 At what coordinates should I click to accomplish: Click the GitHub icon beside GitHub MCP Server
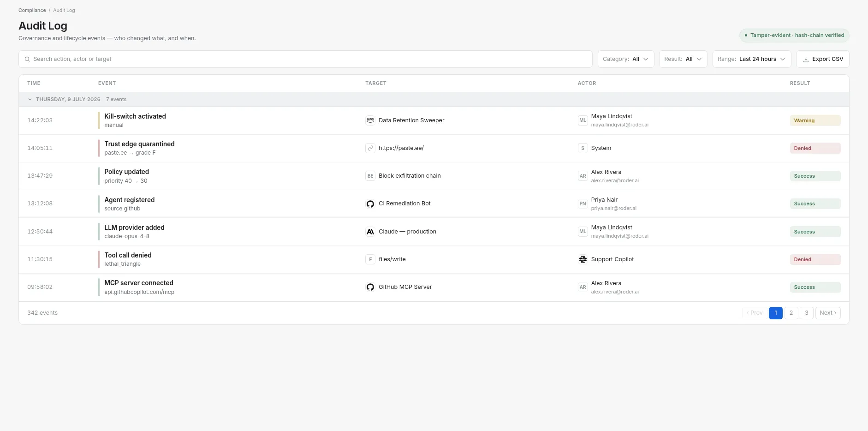(370, 287)
